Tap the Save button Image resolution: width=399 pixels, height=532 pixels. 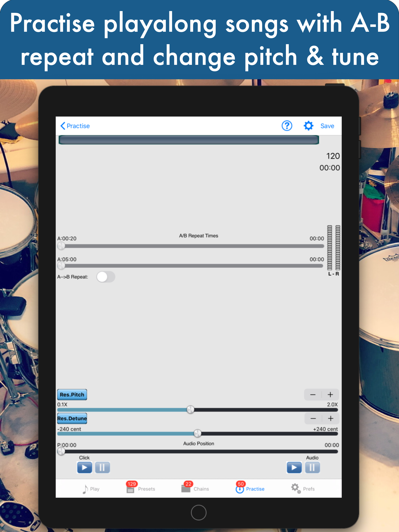click(x=327, y=126)
